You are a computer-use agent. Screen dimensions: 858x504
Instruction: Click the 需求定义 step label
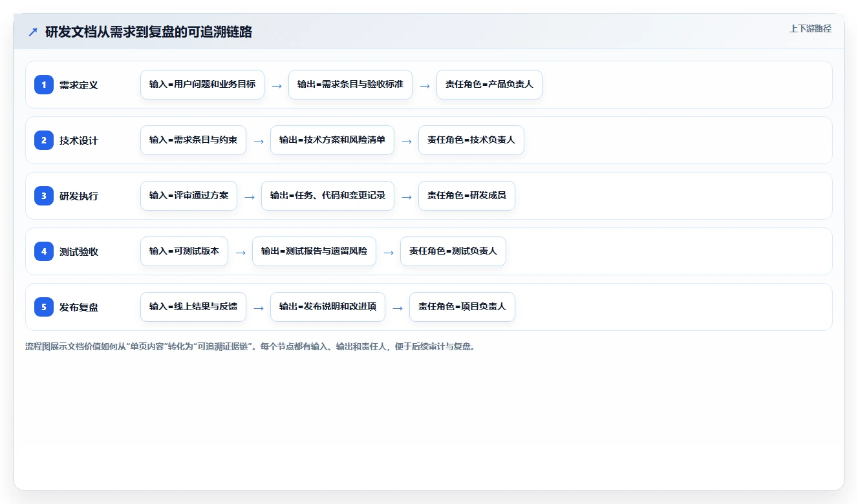pyautogui.click(x=79, y=85)
